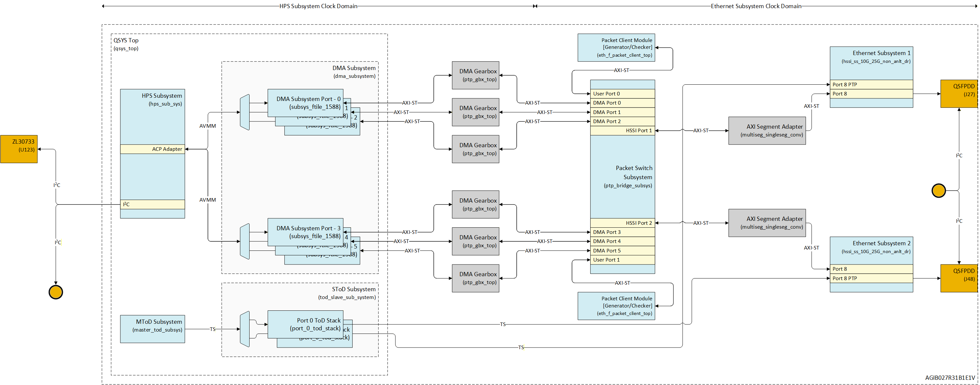980x385 pixels.
Task: Select the multiplexer feeding DMA Subsystem Port 0
Action: pyautogui.click(x=245, y=112)
